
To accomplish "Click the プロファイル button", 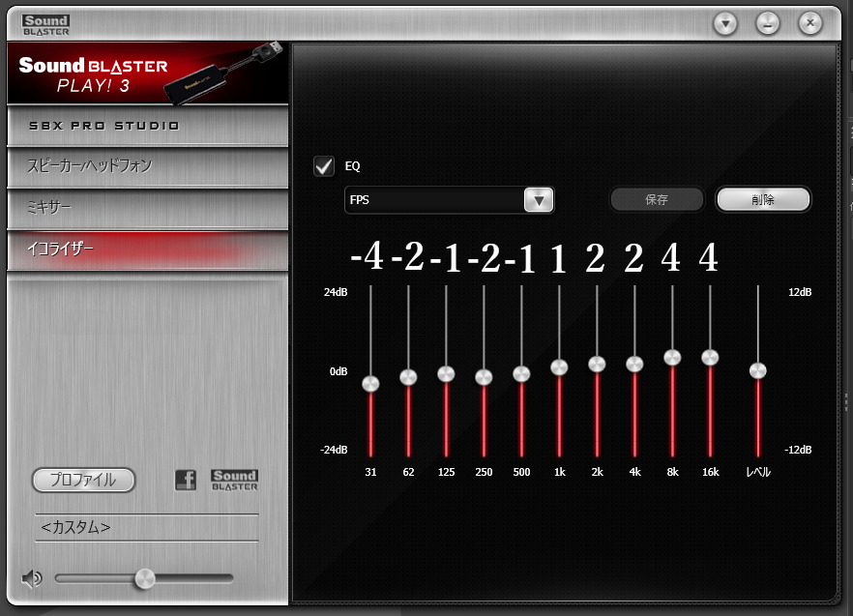I will [83, 480].
